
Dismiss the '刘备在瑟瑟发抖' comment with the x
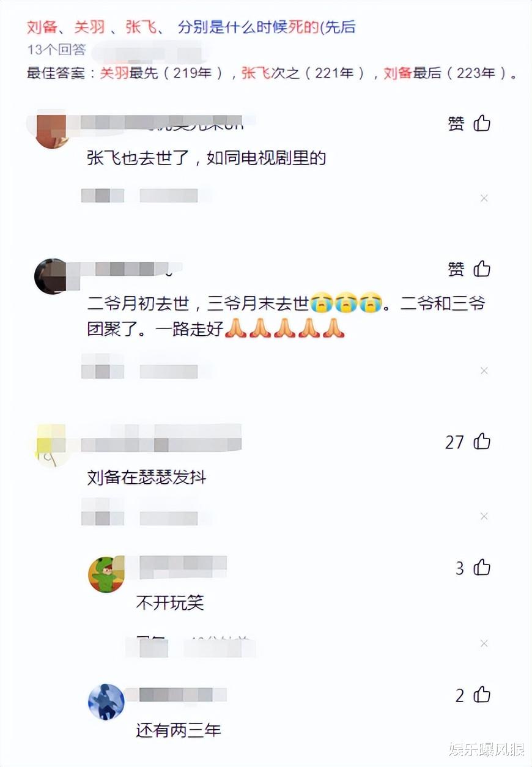[x=484, y=516]
